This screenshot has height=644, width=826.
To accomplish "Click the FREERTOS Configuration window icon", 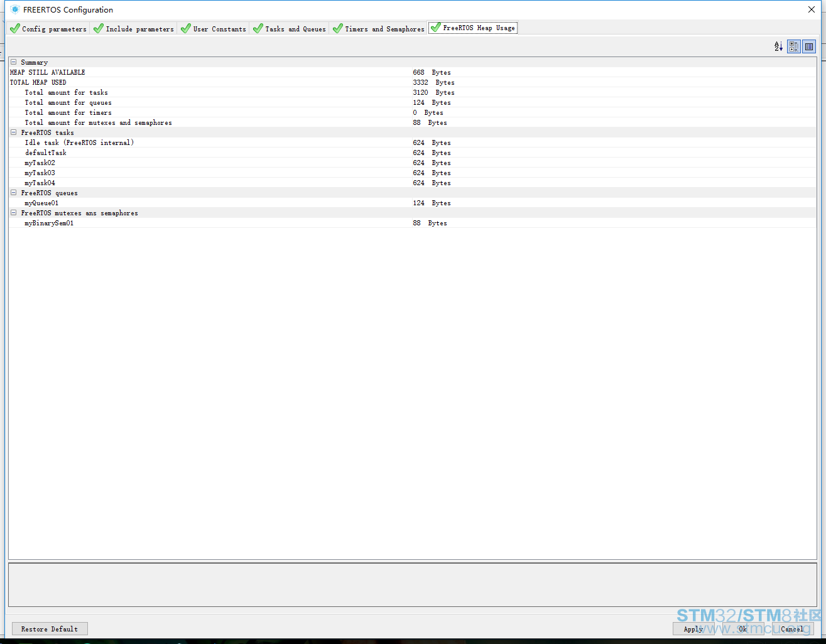I will [x=15, y=9].
